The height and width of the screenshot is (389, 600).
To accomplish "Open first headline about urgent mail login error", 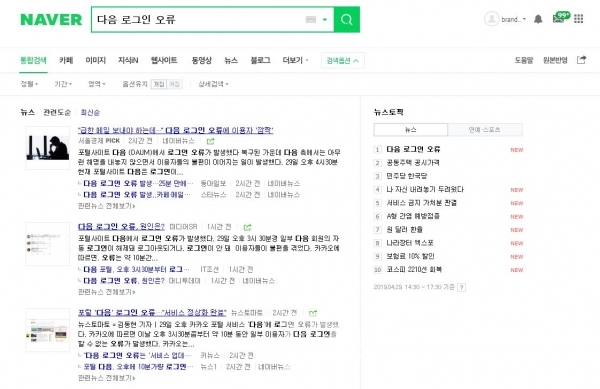I will click(176, 130).
